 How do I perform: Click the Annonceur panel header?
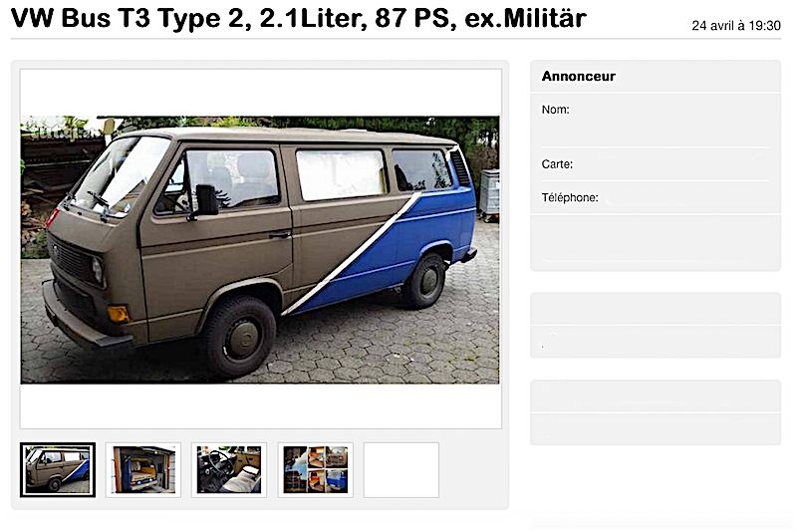pyautogui.click(x=656, y=77)
